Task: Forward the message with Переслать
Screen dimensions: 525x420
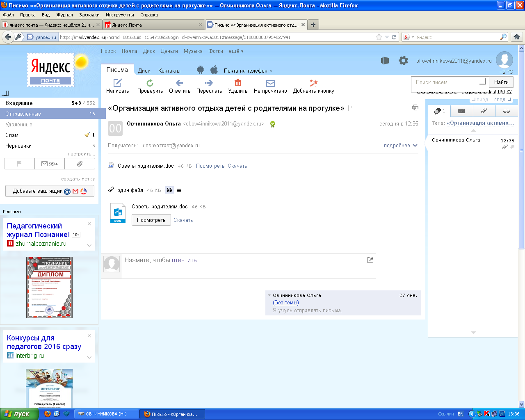Action: click(209, 86)
